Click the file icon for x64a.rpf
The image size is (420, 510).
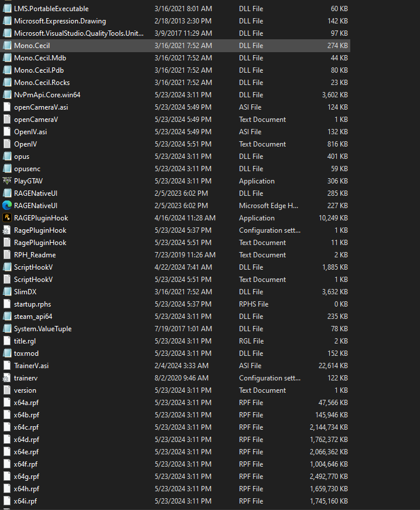[x=7, y=403]
